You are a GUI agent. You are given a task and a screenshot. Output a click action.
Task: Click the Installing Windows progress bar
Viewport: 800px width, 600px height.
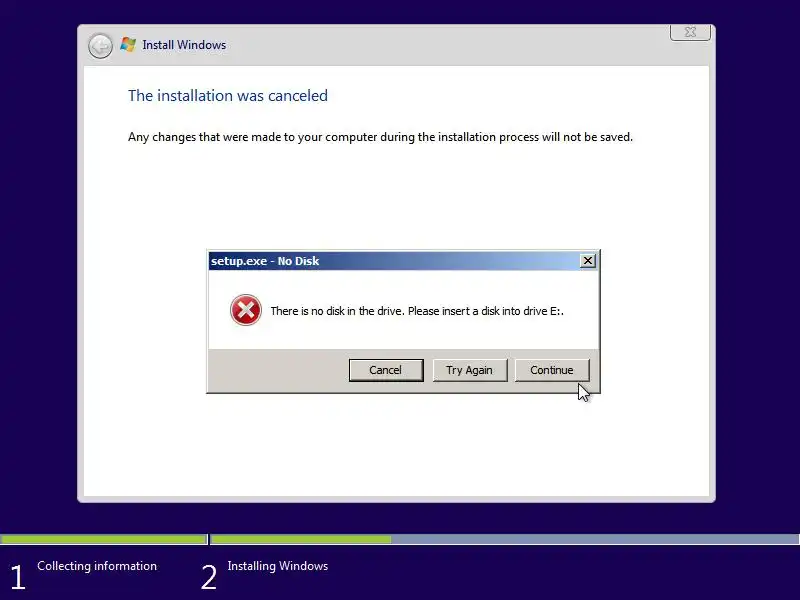[505, 539]
